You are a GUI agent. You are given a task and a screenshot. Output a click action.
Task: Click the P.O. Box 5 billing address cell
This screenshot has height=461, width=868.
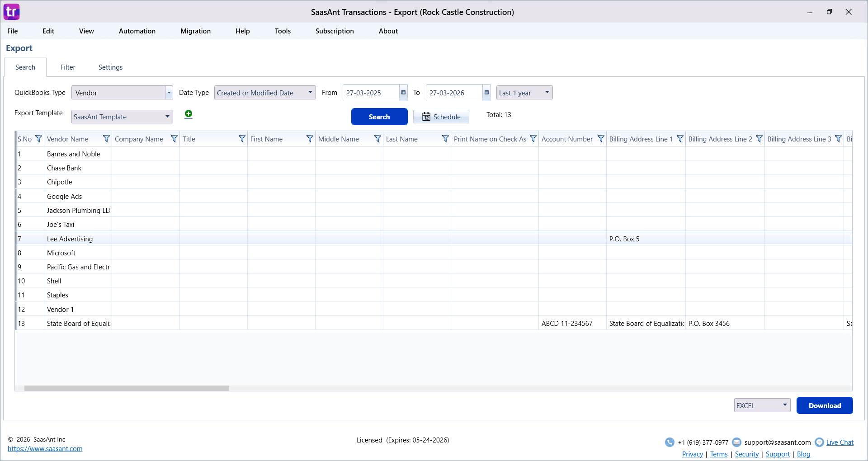[x=646, y=239]
